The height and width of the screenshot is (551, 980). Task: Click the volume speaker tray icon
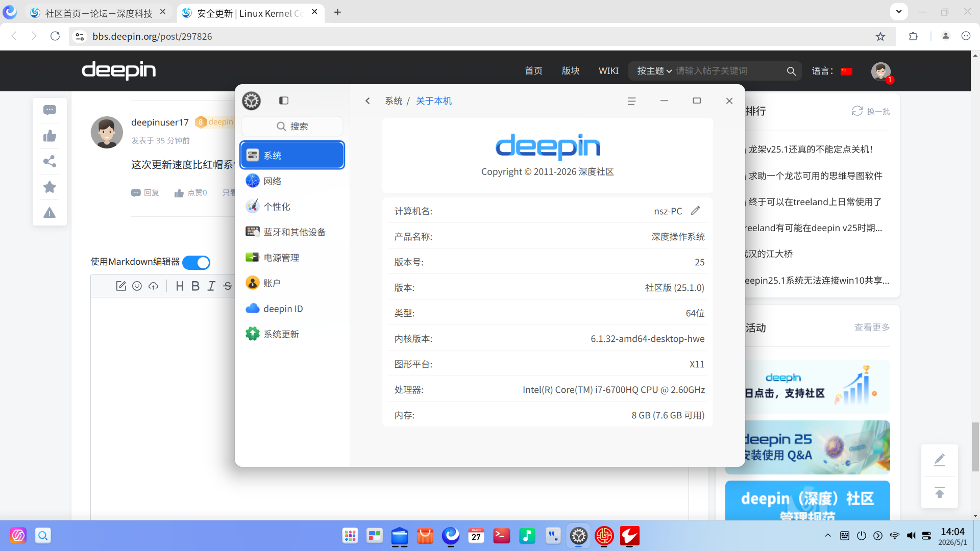[x=911, y=536]
